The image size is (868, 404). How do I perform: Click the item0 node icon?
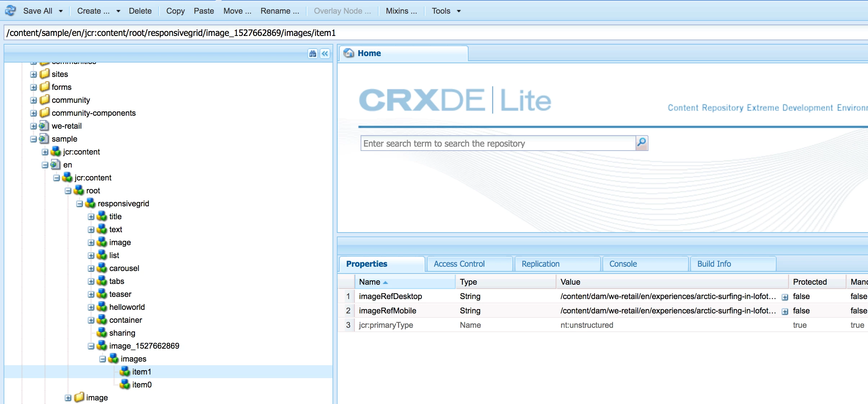point(125,384)
